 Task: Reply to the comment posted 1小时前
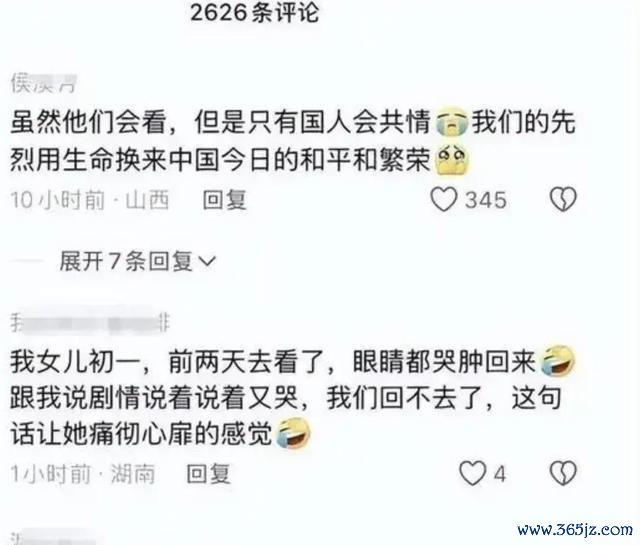coord(208,474)
